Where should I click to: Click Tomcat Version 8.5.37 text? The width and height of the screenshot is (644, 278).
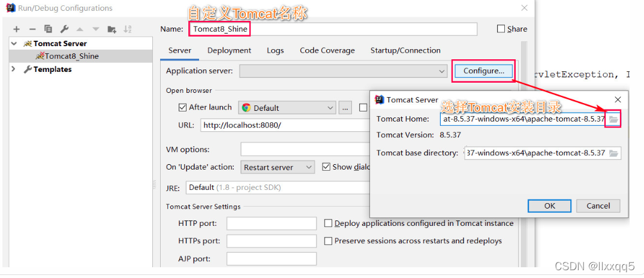coord(450,135)
